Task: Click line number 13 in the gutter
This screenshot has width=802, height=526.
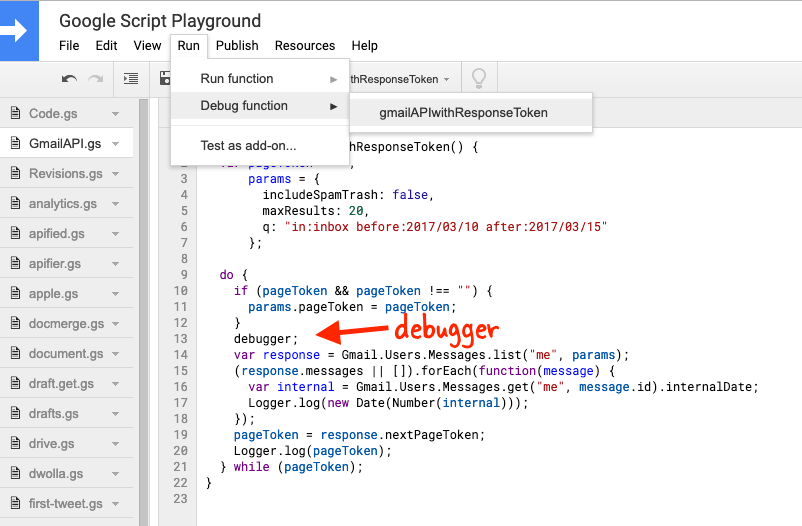Action: (181, 339)
